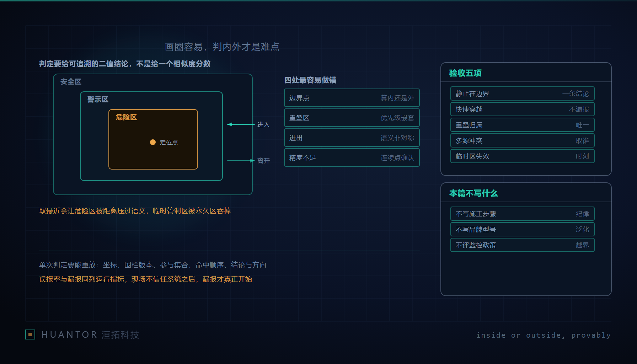This screenshot has height=364, width=637.
Task: Click orange text 取最近会让危险区被距离压过语义
Action: pos(92,211)
